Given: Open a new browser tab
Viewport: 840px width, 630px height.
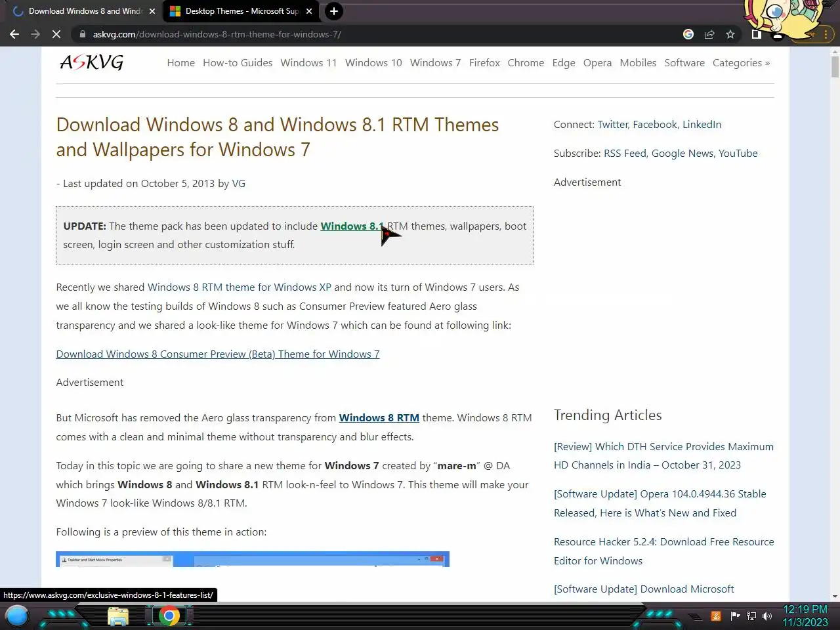Looking at the screenshot, I should click(333, 11).
